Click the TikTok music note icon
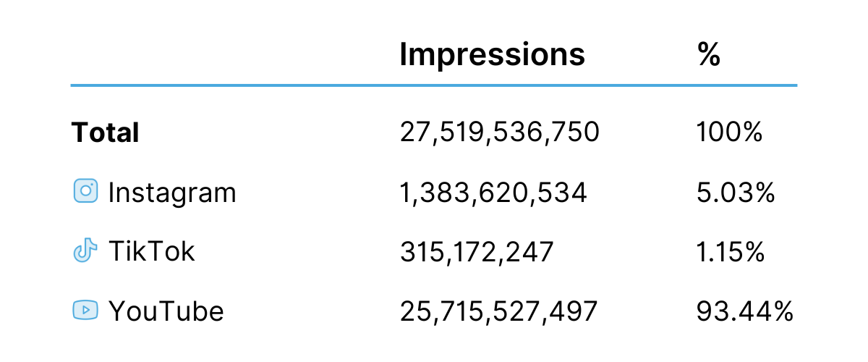 point(85,251)
